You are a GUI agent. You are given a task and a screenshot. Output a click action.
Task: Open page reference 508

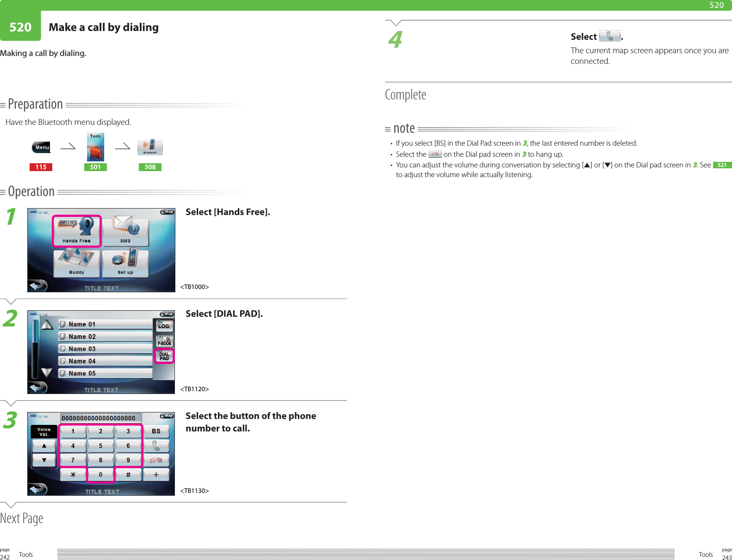150,167
